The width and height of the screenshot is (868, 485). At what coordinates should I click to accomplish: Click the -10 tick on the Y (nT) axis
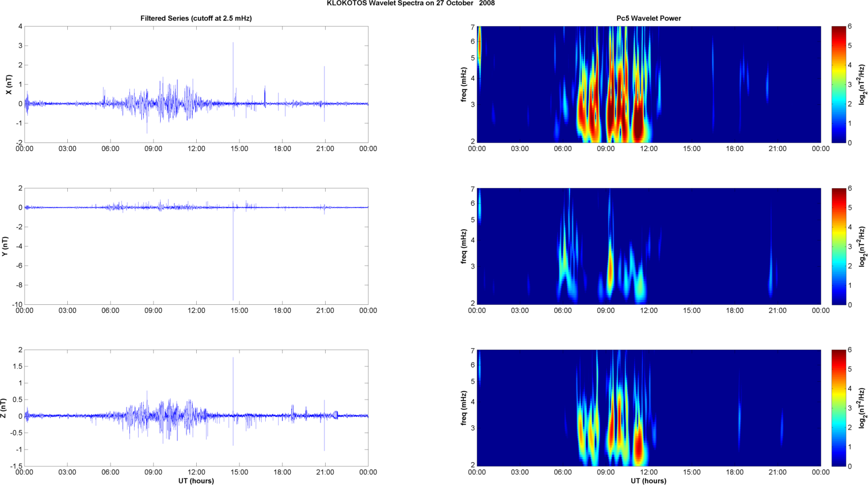(x=18, y=304)
